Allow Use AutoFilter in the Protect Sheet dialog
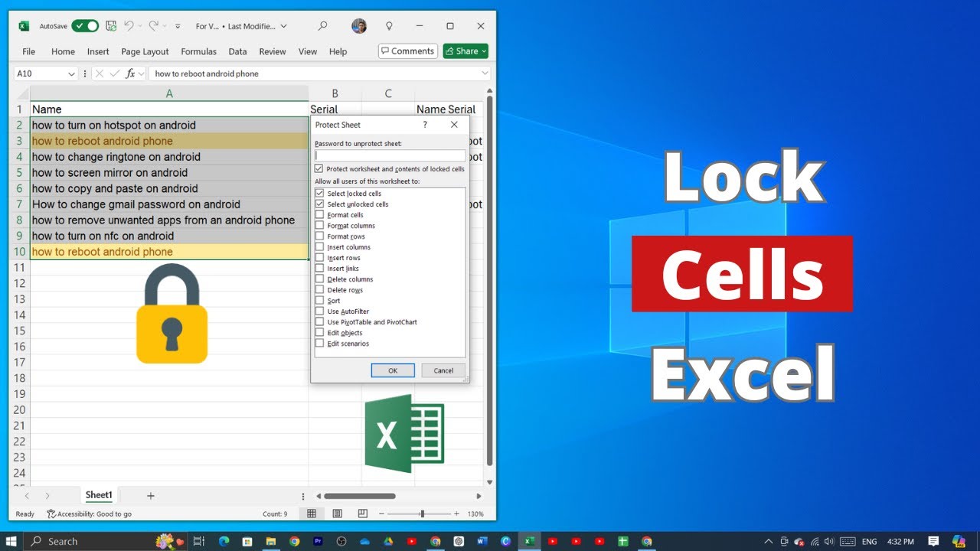Screen dimensions: 980x551 tap(320, 311)
